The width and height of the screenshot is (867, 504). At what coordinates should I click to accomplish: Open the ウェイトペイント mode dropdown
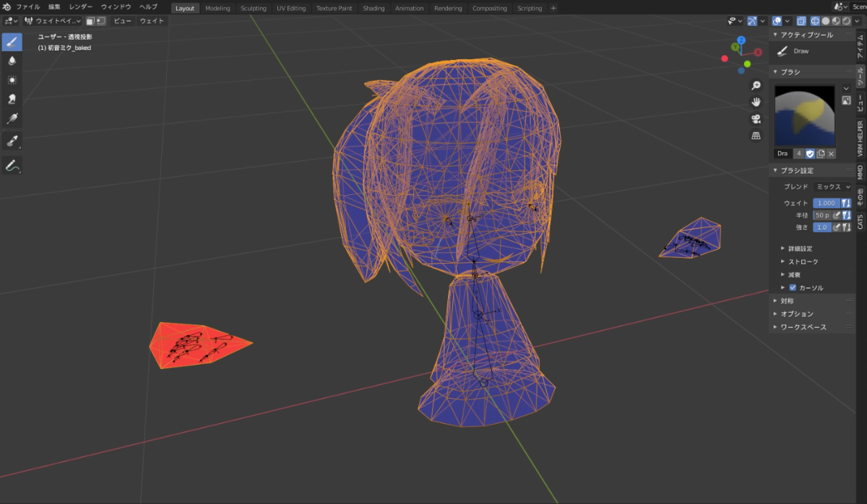point(53,21)
